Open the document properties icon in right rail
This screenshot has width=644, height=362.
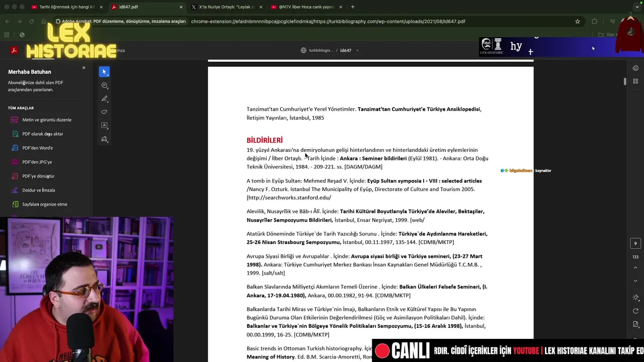(x=635, y=324)
